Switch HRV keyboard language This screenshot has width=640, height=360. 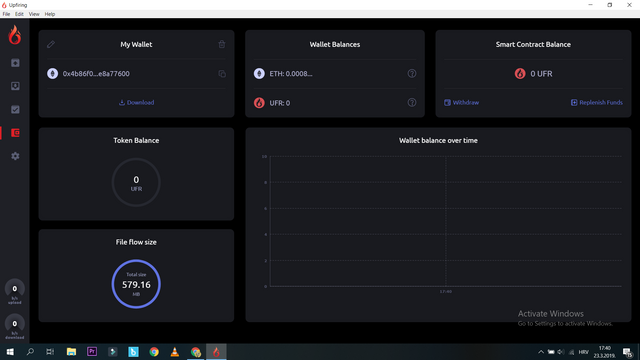[584, 352]
